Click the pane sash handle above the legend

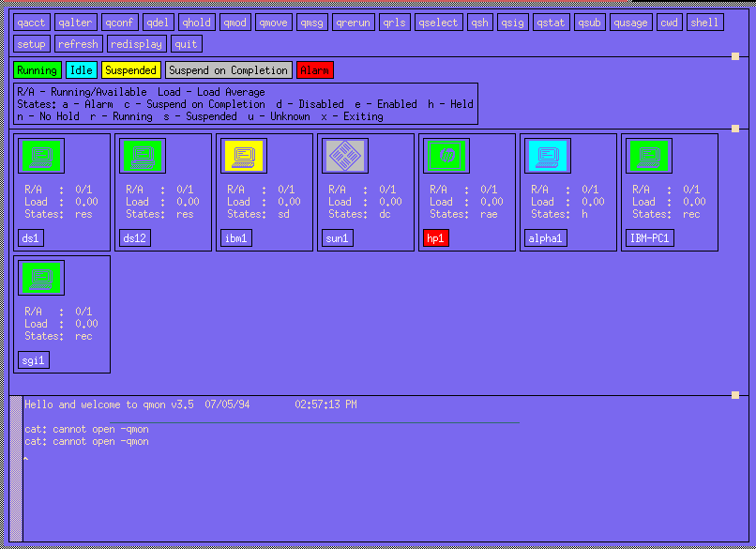tap(735, 56)
